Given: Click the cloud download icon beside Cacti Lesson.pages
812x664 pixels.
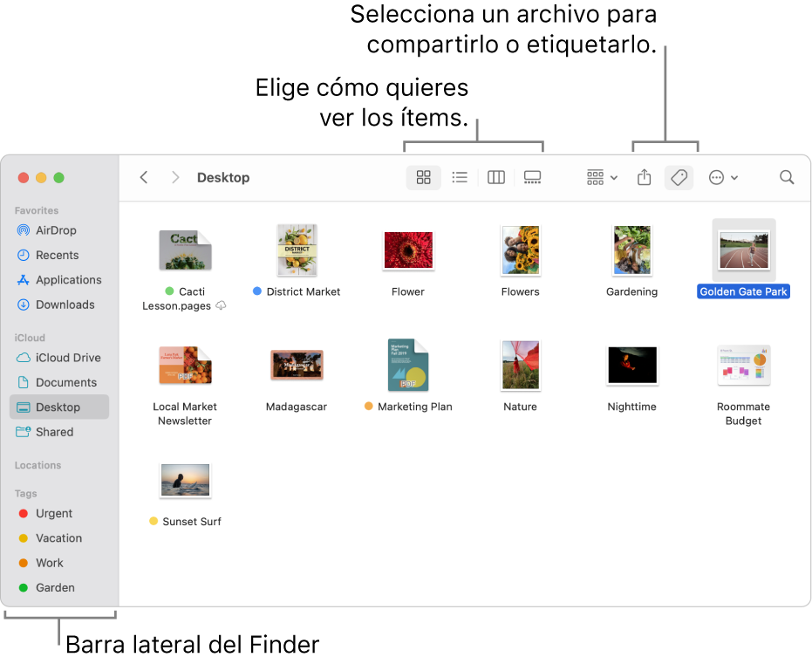Looking at the screenshot, I should click(221, 305).
